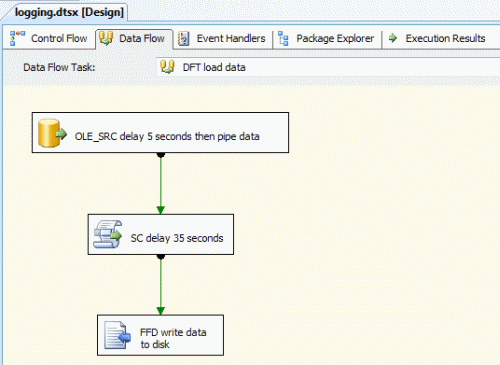Select the green path from SC to FFD
This screenshot has height=365, width=500.
pyautogui.click(x=161, y=285)
